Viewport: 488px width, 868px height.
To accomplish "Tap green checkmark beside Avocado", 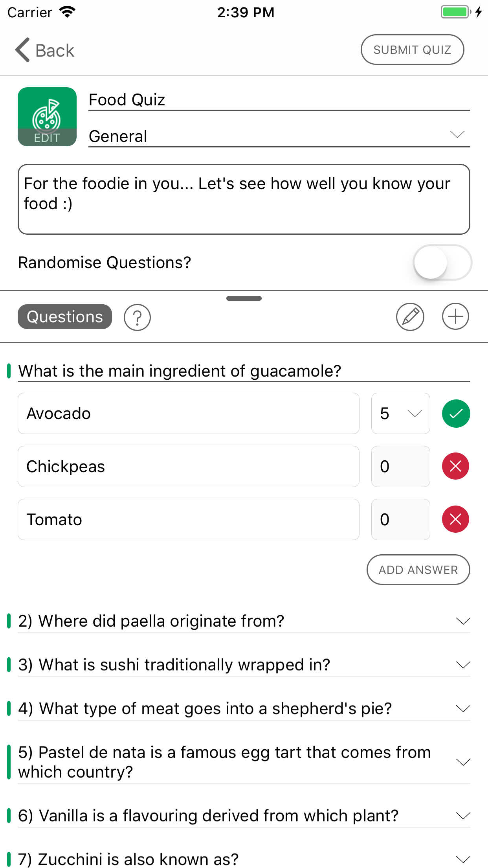I will [x=456, y=414].
